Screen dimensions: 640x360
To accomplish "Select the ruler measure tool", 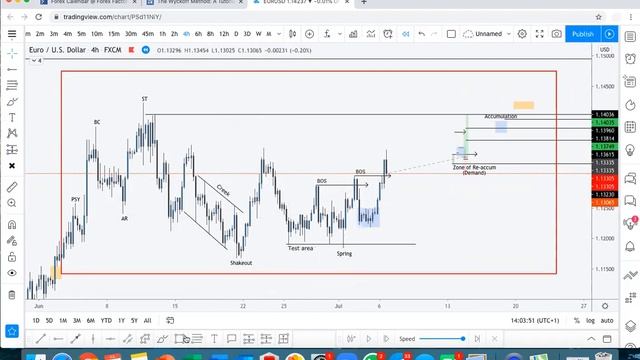I will tap(12, 187).
